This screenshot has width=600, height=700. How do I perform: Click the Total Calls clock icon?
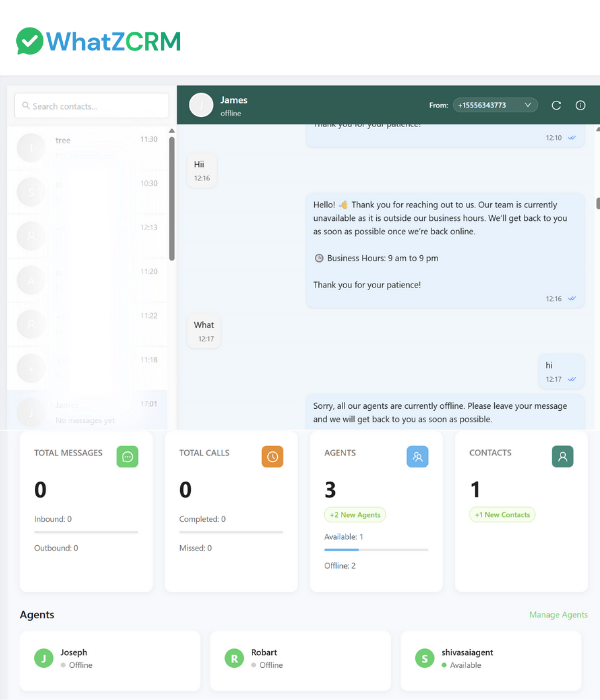(272, 456)
